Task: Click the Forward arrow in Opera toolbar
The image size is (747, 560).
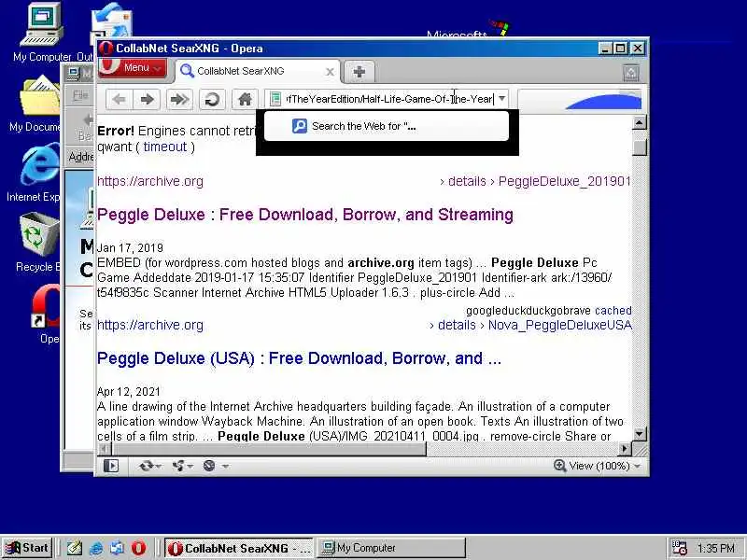Action: pos(147,99)
